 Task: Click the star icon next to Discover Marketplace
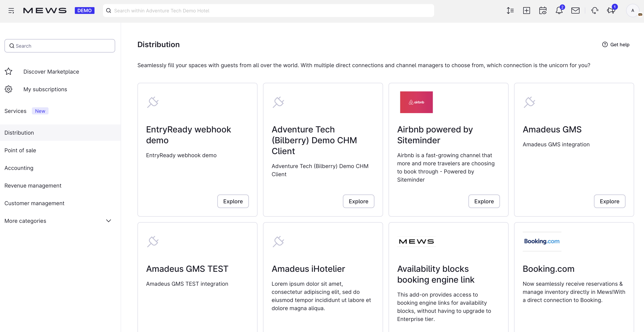[x=8, y=71]
